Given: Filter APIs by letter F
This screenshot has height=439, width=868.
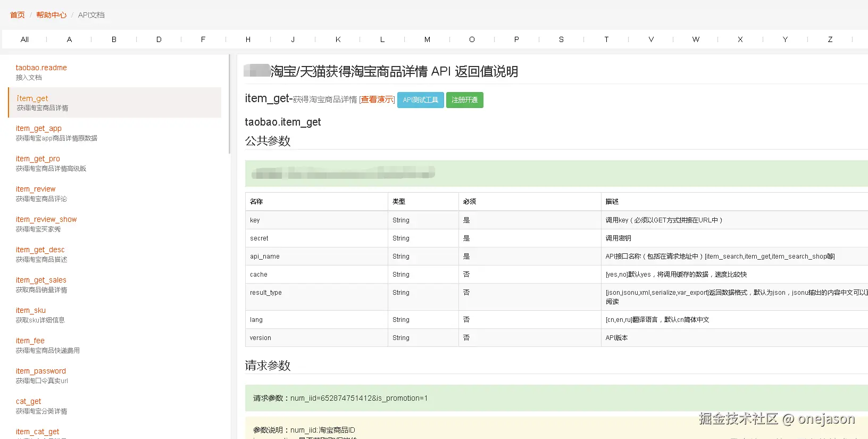Looking at the screenshot, I should point(203,39).
